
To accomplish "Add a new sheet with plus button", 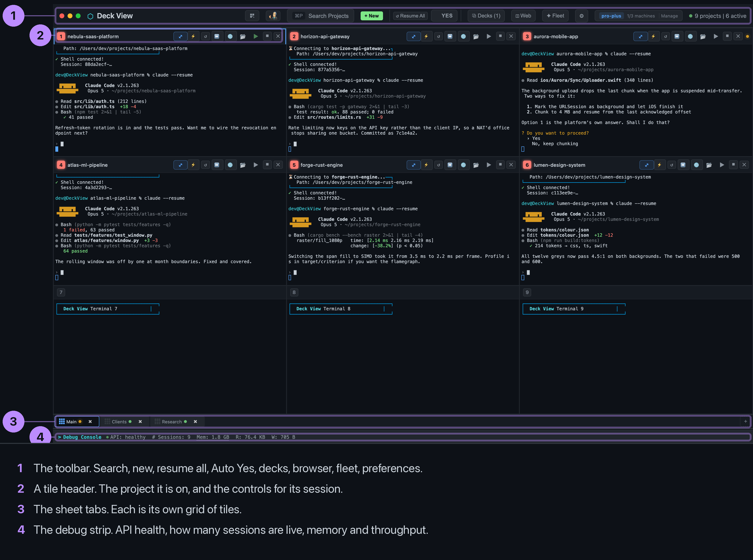I will (745, 421).
